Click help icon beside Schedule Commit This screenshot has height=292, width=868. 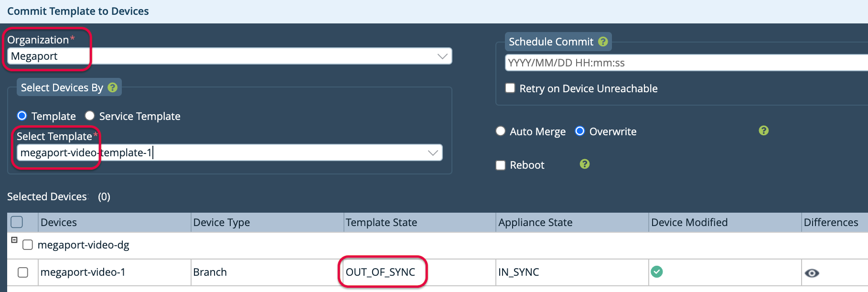click(603, 42)
